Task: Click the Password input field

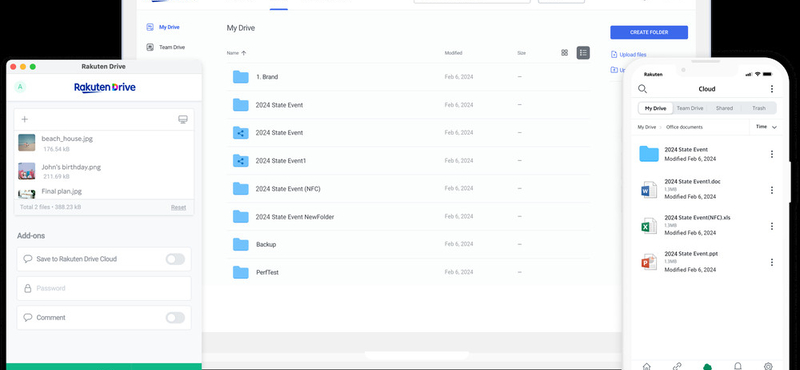Action: click(x=104, y=288)
